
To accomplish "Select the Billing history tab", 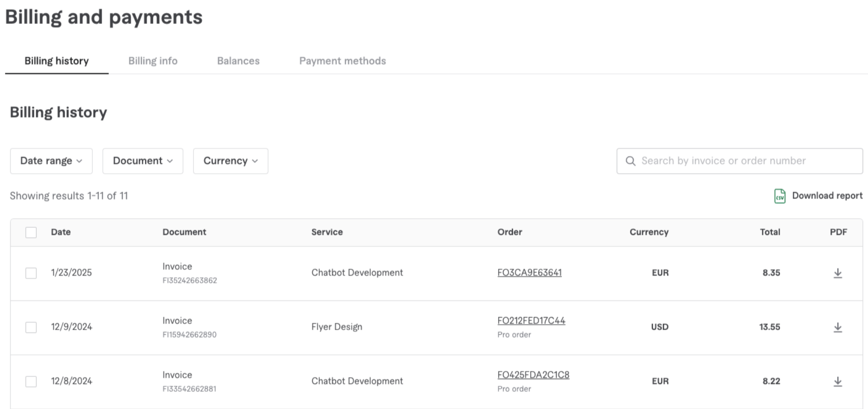I will (x=56, y=61).
